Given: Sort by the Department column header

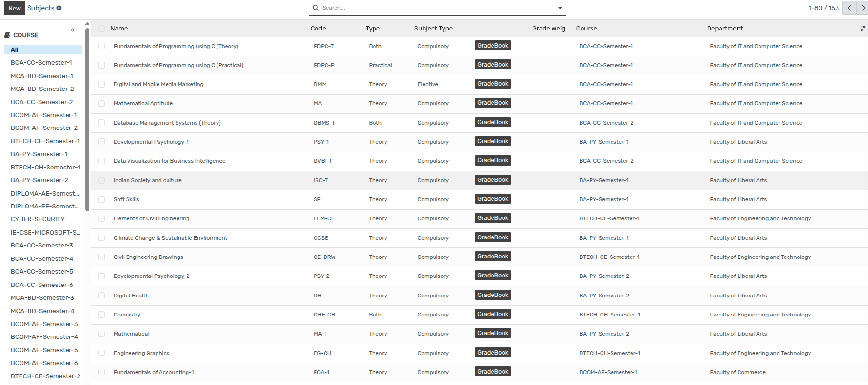Looking at the screenshot, I should [724, 29].
